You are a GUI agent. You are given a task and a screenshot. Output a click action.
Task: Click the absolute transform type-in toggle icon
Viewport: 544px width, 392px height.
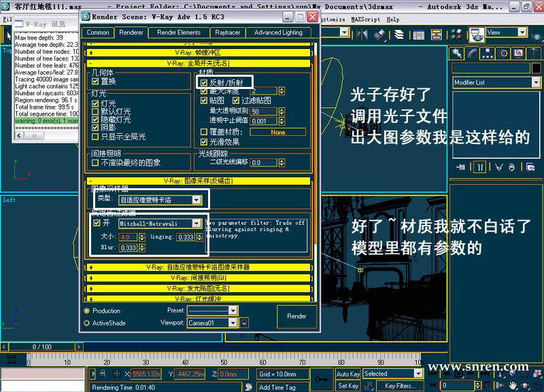[x=116, y=374]
